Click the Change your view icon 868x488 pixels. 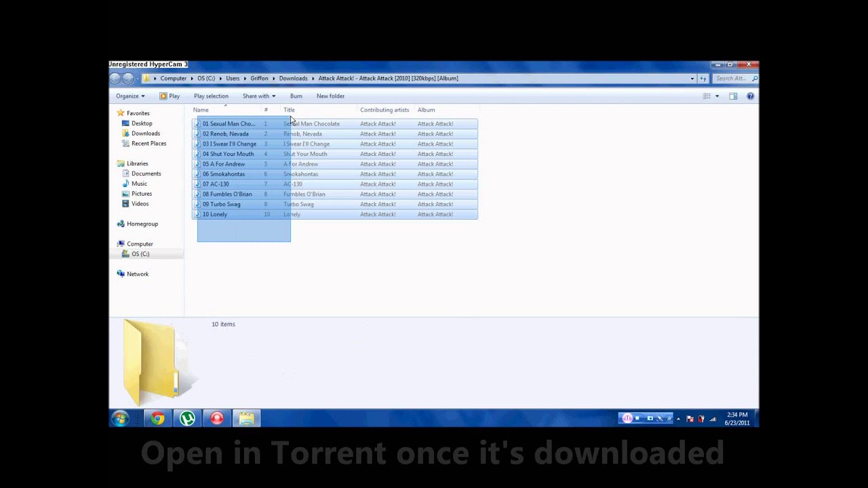[x=707, y=96]
